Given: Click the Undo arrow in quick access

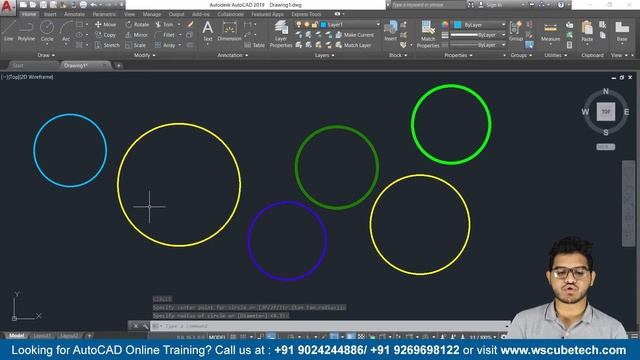Looking at the screenshot, I should tap(93, 5).
